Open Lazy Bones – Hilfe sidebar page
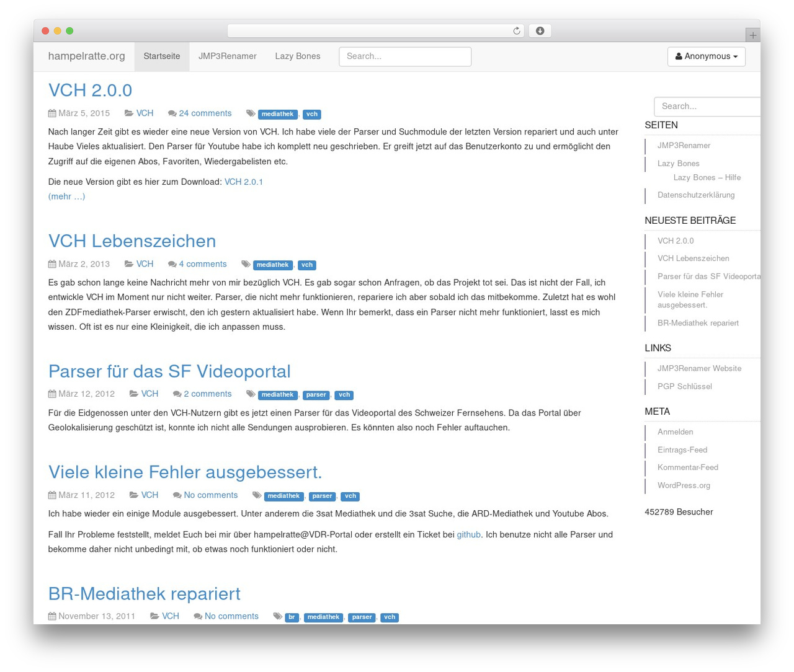Screen dimensions: 794x672 tap(707, 178)
